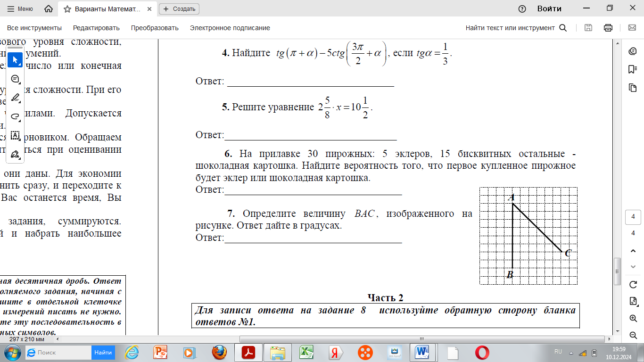
Task: Share the file by email icon
Action: (632, 28)
